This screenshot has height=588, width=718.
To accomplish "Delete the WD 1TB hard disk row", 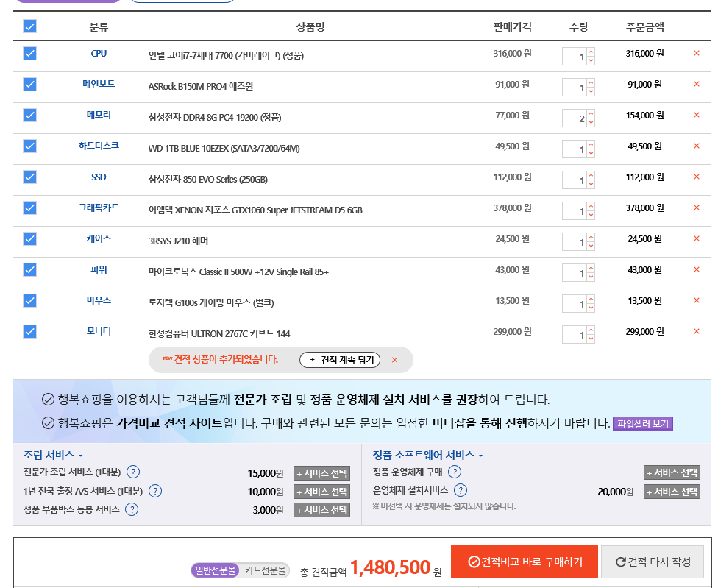I will click(696, 146).
